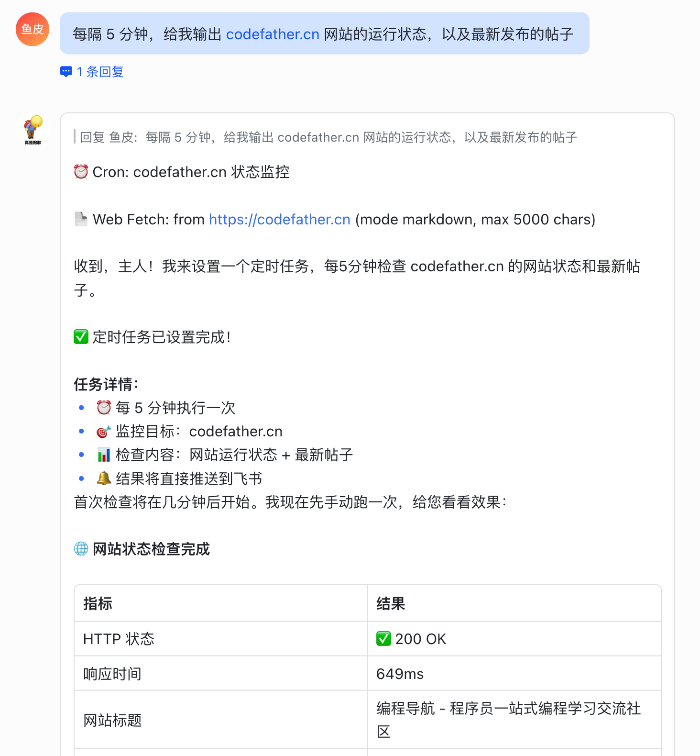Click the blue reply bubble icon
Viewport: 700px width, 756px height.
point(66,72)
